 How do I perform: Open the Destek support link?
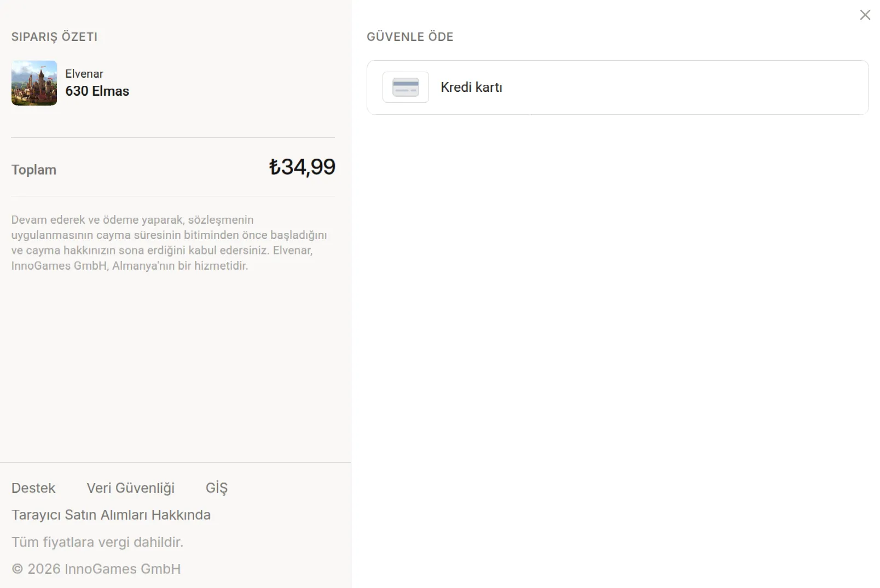(x=33, y=488)
